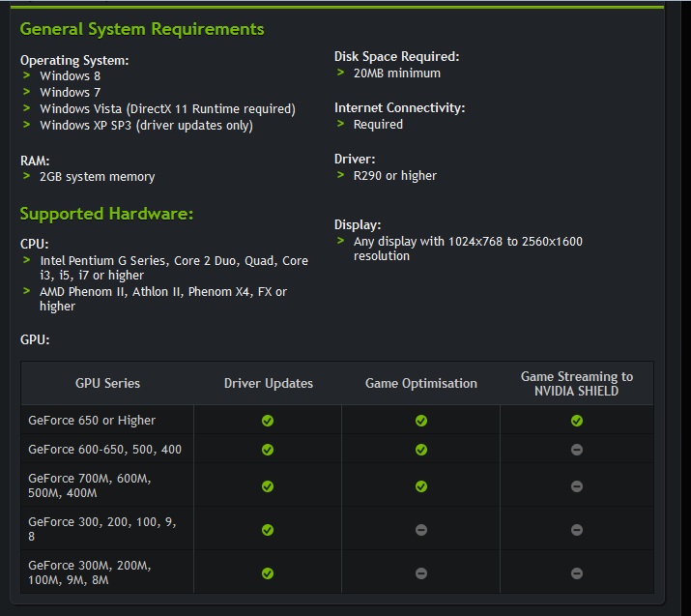Click the green arrow bullet before R290 or higher
This screenshot has width=691, height=616.
click(340, 175)
